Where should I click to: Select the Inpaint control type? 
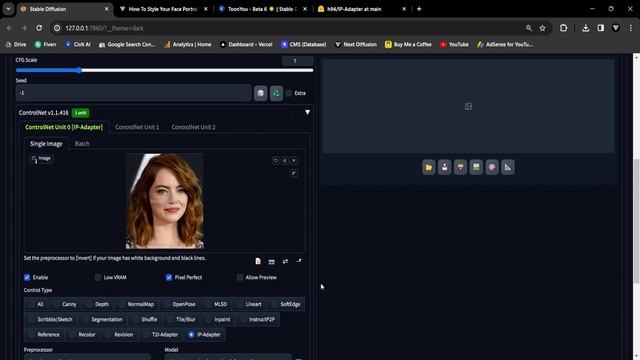[218, 320]
